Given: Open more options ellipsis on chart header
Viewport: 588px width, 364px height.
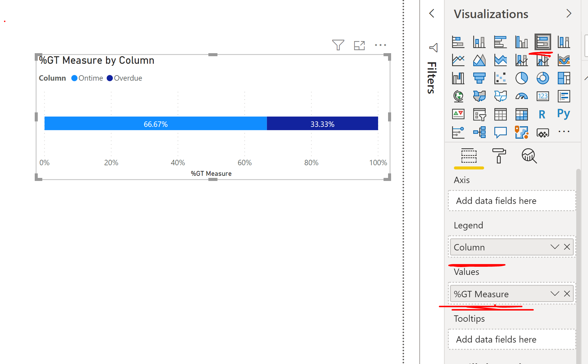Looking at the screenshot, I should 381,45.
